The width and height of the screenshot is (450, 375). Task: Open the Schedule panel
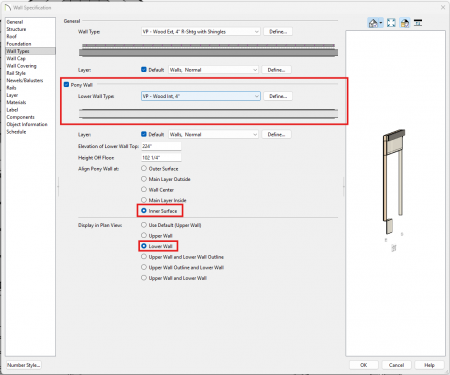tap(16, 132)
